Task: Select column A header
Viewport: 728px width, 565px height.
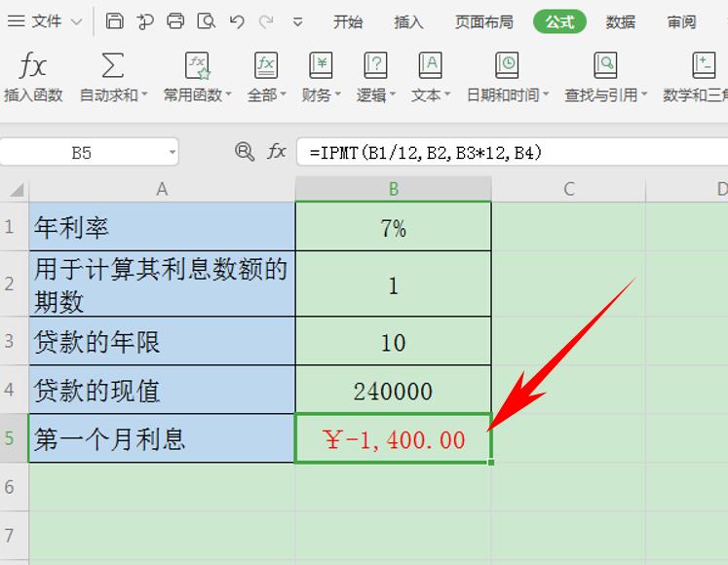Action: coord(162,189)
